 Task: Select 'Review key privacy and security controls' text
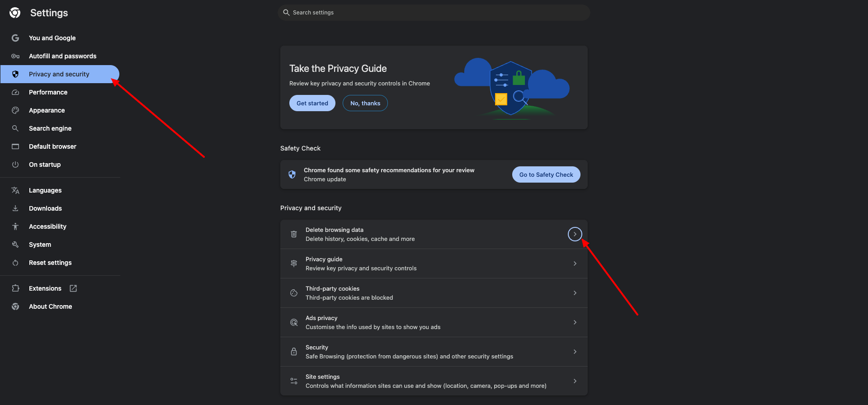361,268
